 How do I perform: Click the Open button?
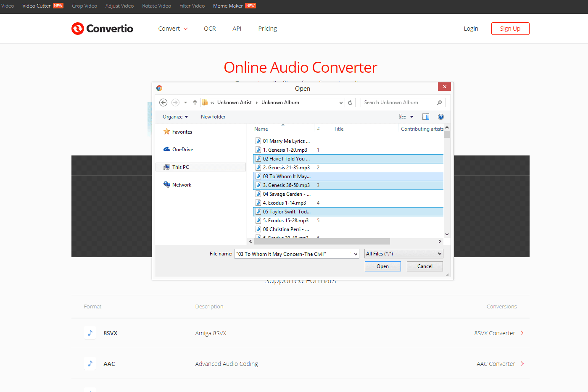[x=382, y=266]
